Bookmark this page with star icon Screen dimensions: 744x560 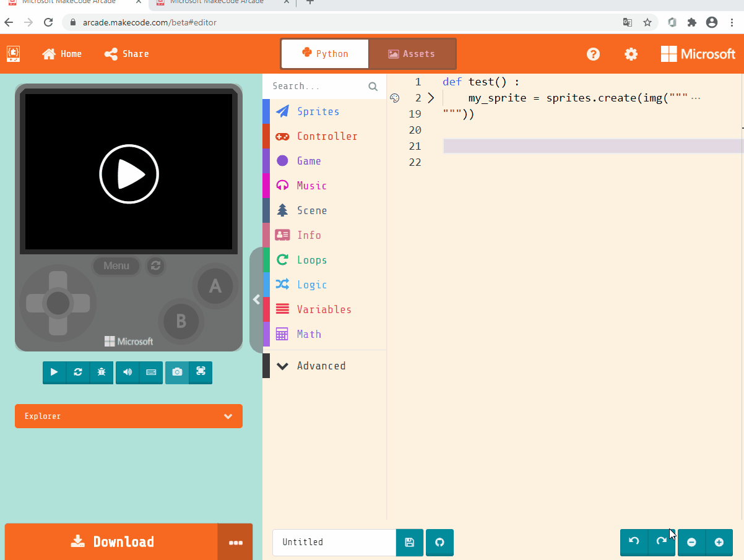point(647,22)
